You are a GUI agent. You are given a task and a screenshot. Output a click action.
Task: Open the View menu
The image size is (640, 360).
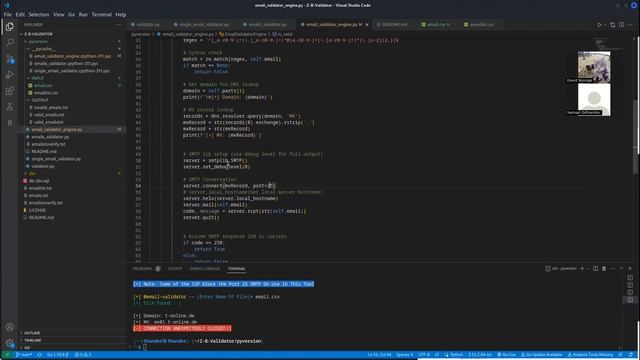[58, 14]
